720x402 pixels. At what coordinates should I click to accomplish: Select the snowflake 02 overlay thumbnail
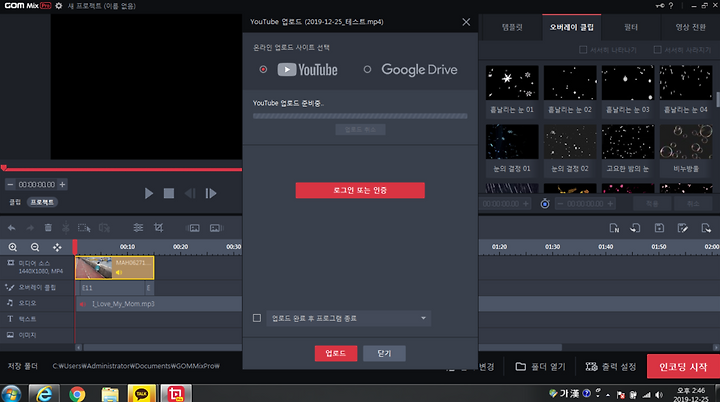pyautogui.click(x=570, y=142)
